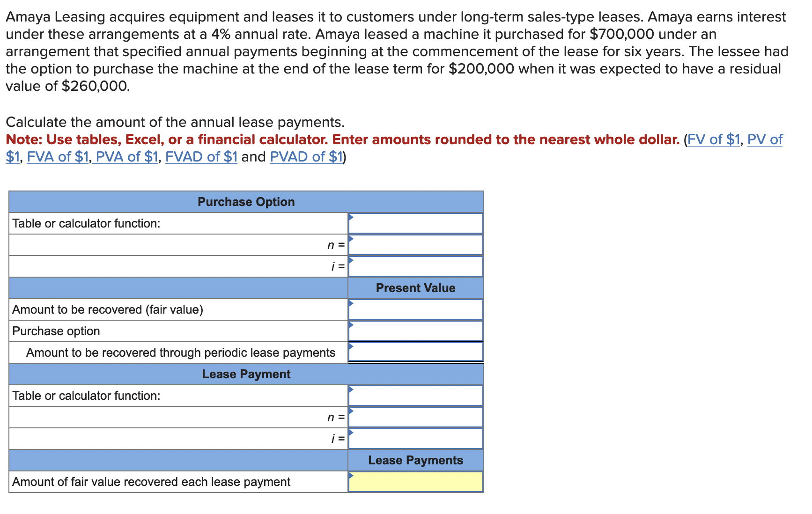
Task: Select the Purchase Option header row
Action: pyautogui.click(x=246, y=202)
